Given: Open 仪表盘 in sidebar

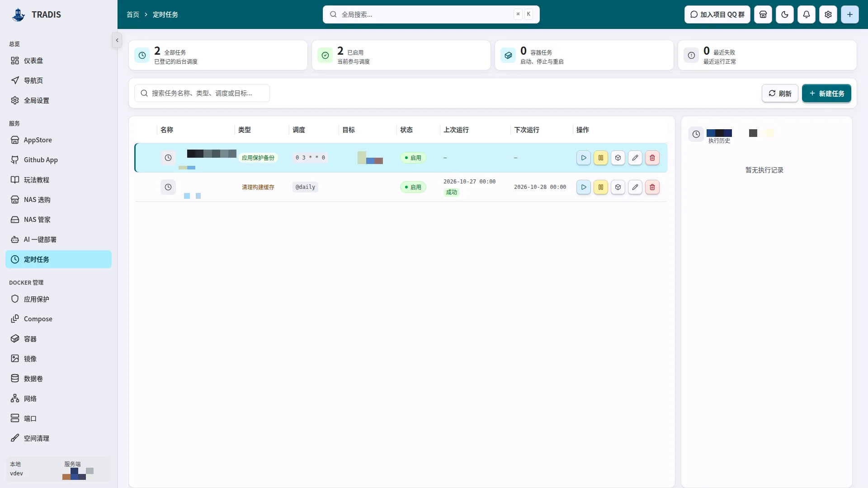Looking at the screenshot, I should click(x=58, y=61).
